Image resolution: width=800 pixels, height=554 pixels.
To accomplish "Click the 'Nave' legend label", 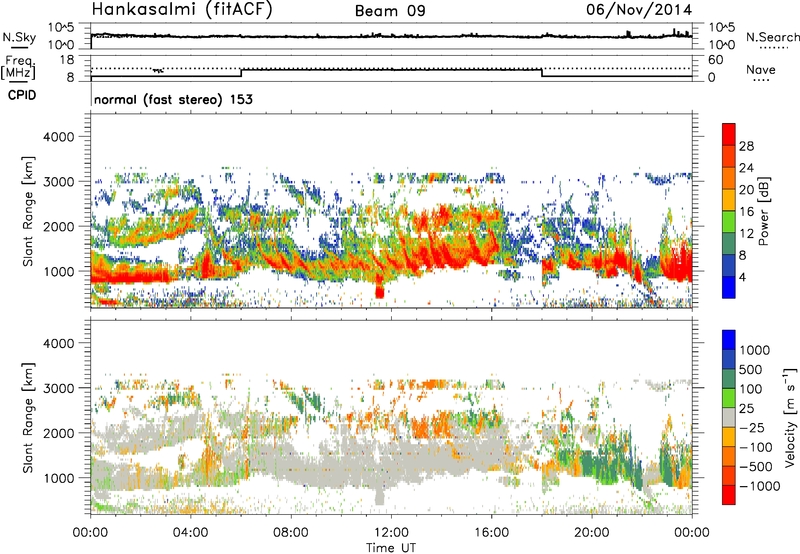I will [x=761, y=70].
